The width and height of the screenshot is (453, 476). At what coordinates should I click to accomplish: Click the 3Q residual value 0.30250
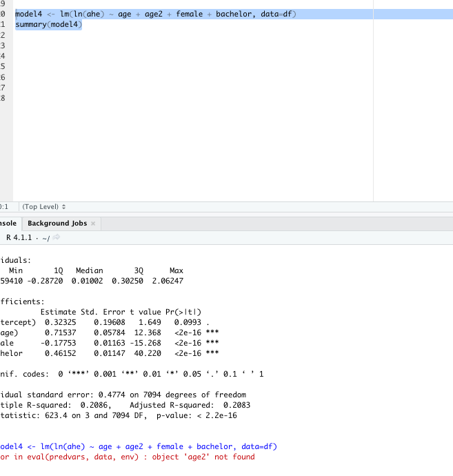click(x=128, y=281)
